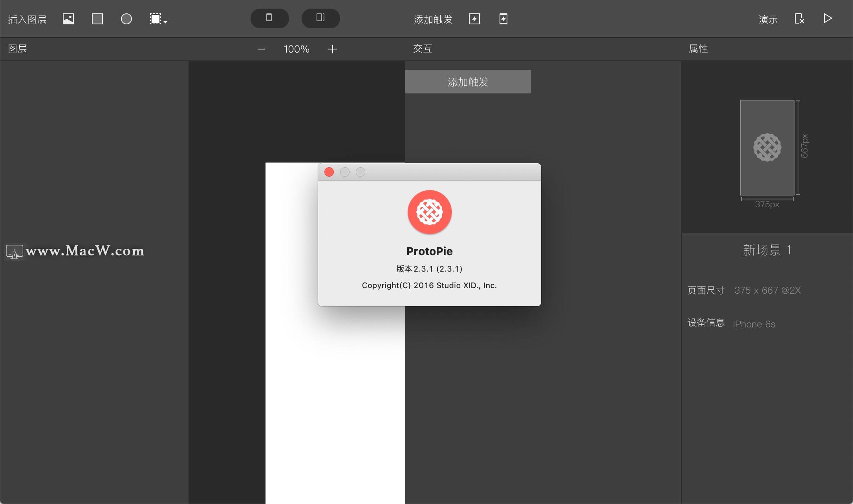853x504 pixels.
Task: Click the 100% zoom level value
Action: [297, 49]
